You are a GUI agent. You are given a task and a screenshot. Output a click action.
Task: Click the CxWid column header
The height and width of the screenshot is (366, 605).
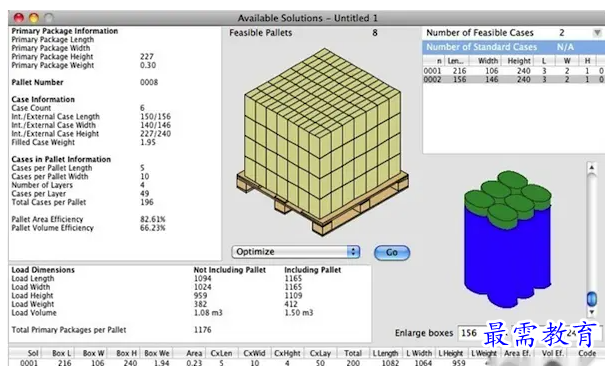tap(254, 353)
